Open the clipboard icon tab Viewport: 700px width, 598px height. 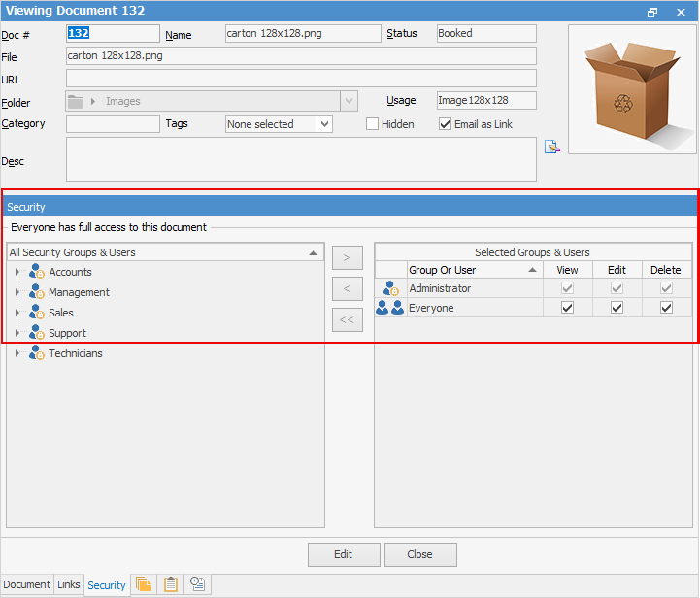(171, 584)
